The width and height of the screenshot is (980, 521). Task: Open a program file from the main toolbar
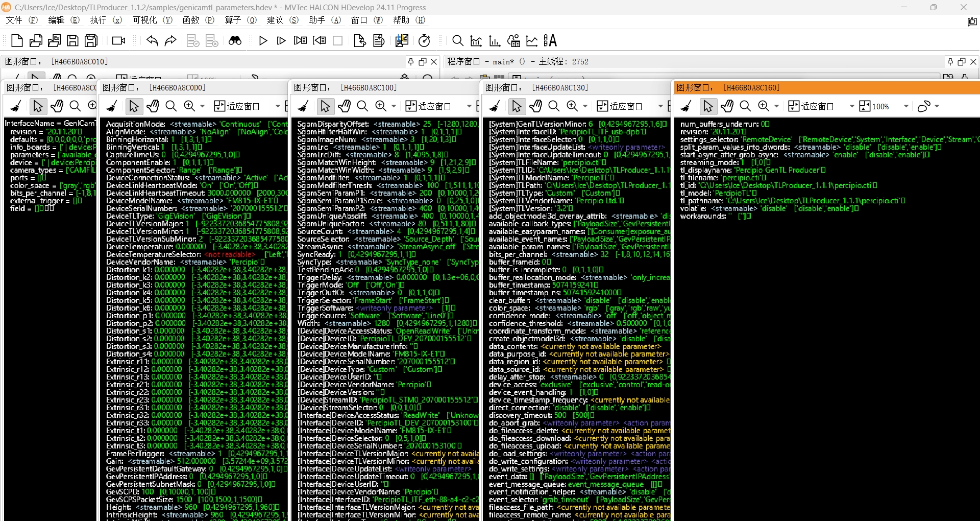[36, 41]
